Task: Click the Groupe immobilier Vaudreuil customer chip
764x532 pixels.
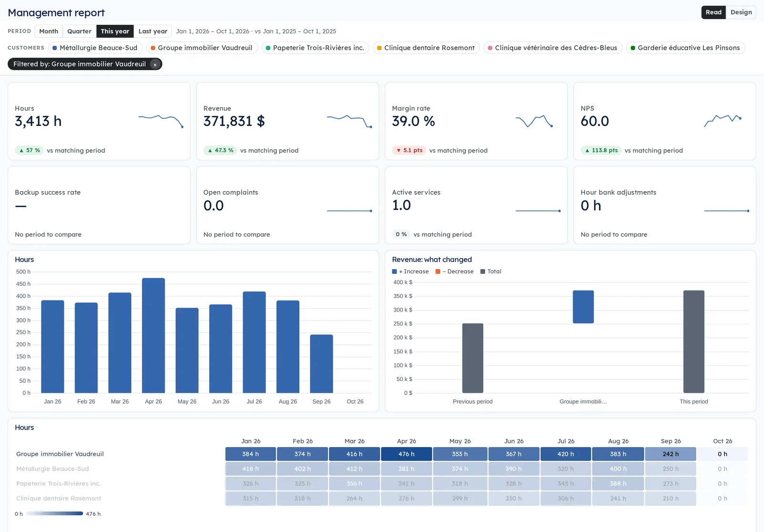Action: pyautogui.click(x=202, y=48)
